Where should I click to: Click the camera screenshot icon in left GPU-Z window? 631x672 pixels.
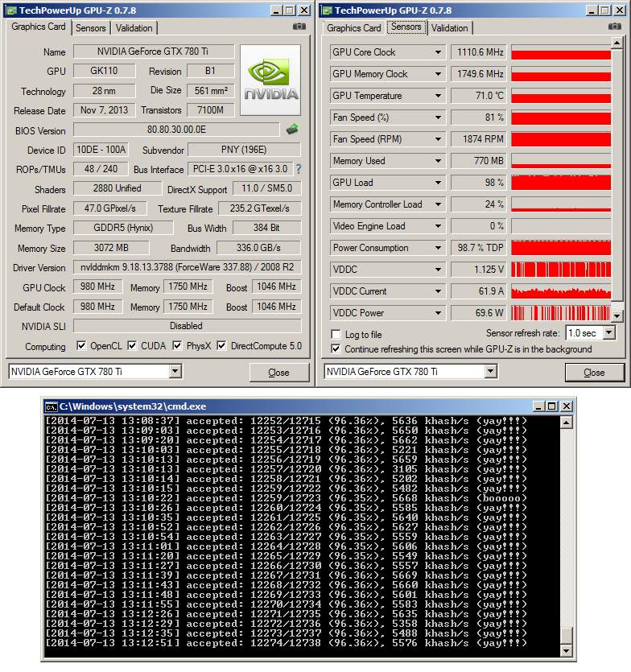coord(299,27)
